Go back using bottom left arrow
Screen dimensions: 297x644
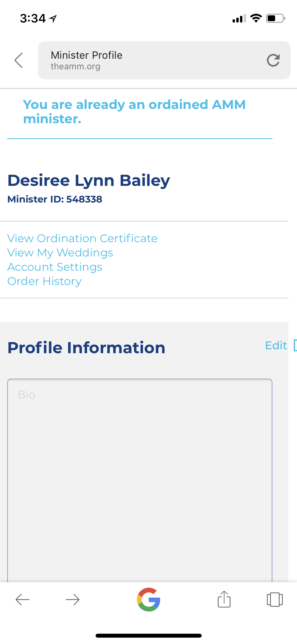click(22, 600)
